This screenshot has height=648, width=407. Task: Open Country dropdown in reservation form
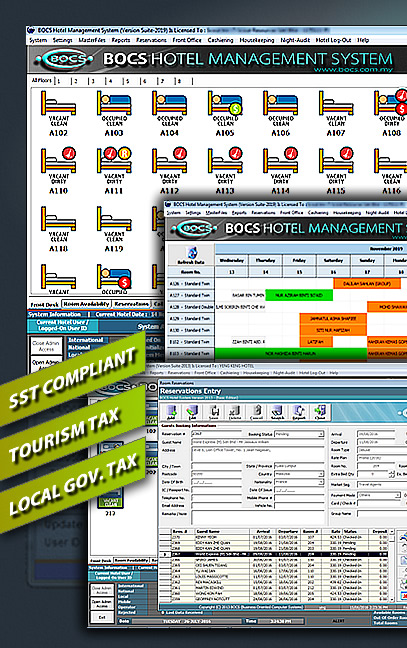point(321,474)
